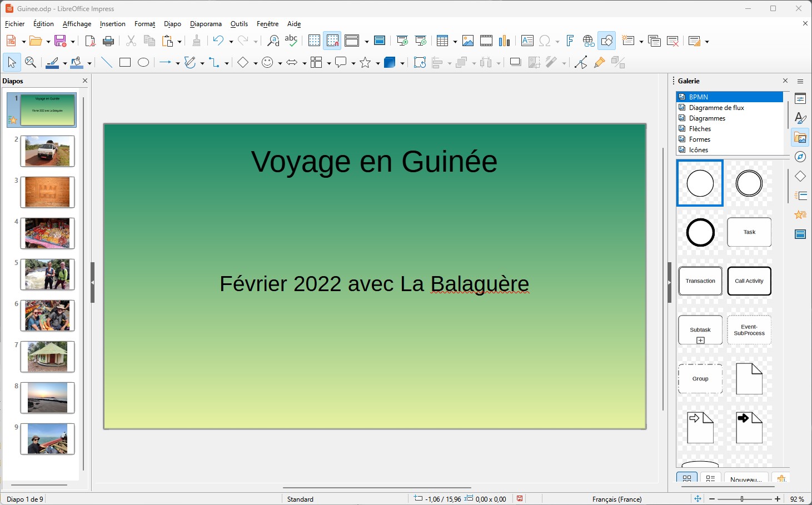Delete slide icon
Screen dimensions: 812x505
pos(672,41)
